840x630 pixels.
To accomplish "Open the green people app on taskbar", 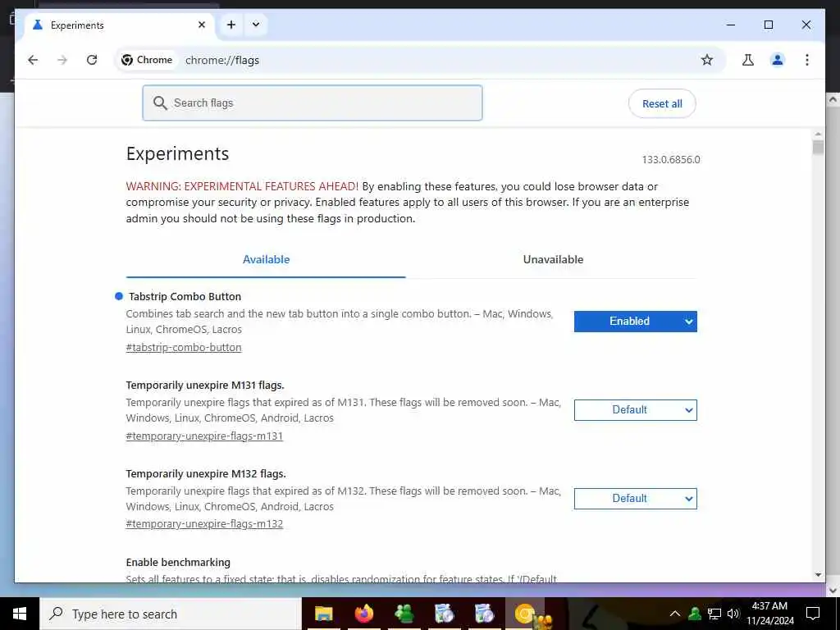I will [x=404, y=614].
